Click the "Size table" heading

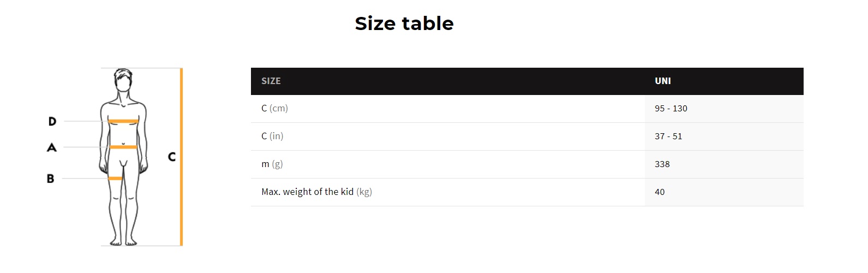coord(404,23)
